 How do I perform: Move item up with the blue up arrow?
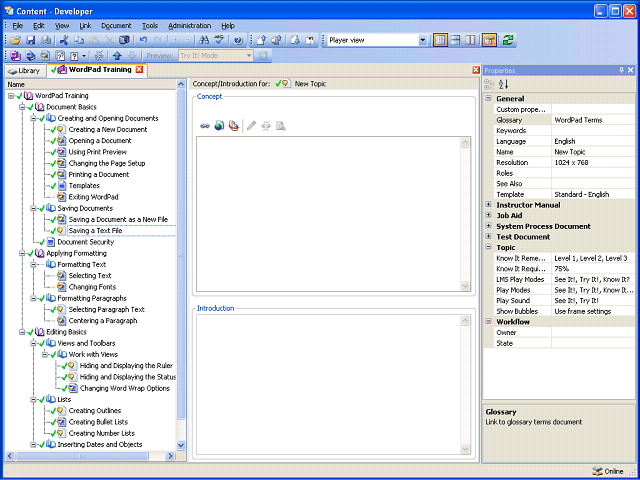pos(118,56)
